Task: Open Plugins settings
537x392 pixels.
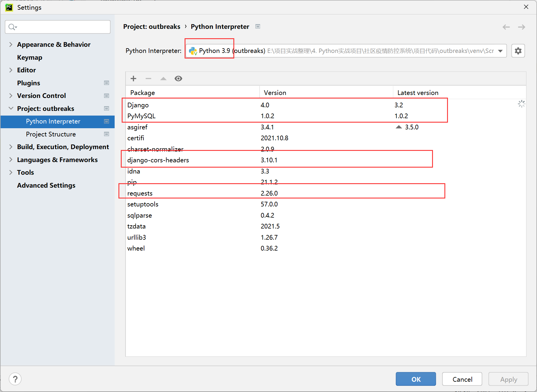Action: point(29,83)
